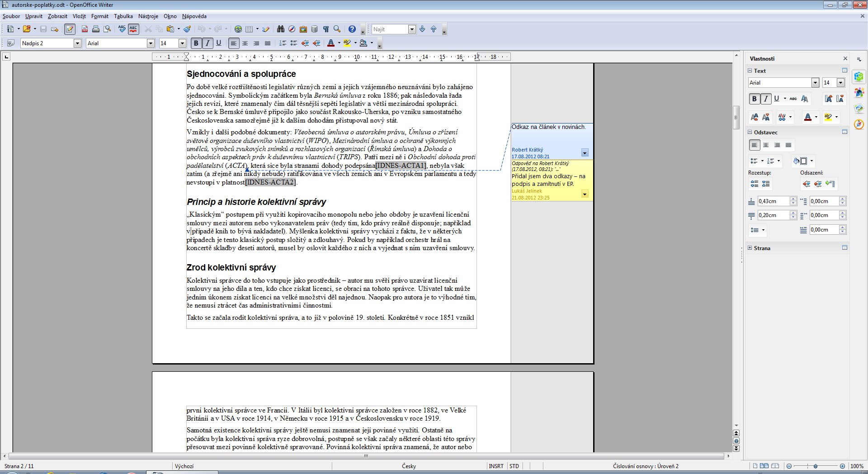Toggle Edit File mode button
Screen dimensions: 868x474
(x=70, y=29)
